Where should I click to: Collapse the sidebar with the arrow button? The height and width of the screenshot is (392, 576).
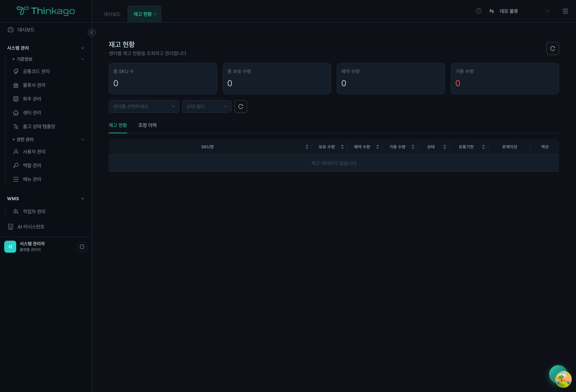(92, 32)
